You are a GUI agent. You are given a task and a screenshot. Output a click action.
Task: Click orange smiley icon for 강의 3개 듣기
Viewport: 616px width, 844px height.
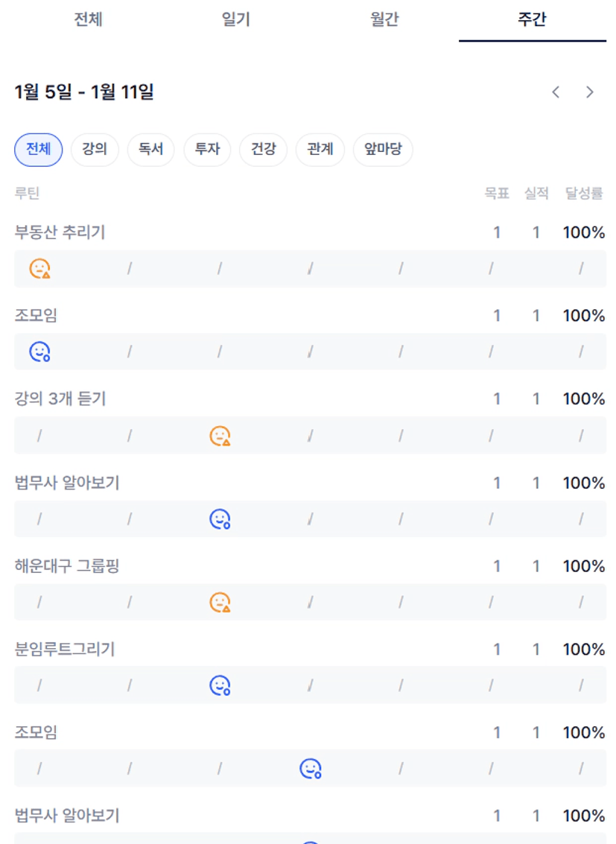pyautogui.click(x=220, y=436)
